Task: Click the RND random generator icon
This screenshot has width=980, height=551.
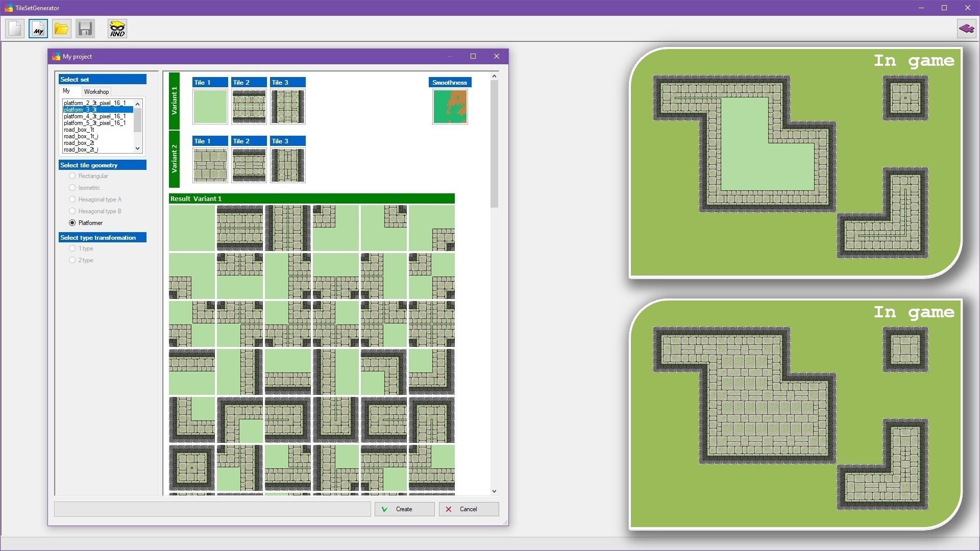Action: (x=117, y=29)
